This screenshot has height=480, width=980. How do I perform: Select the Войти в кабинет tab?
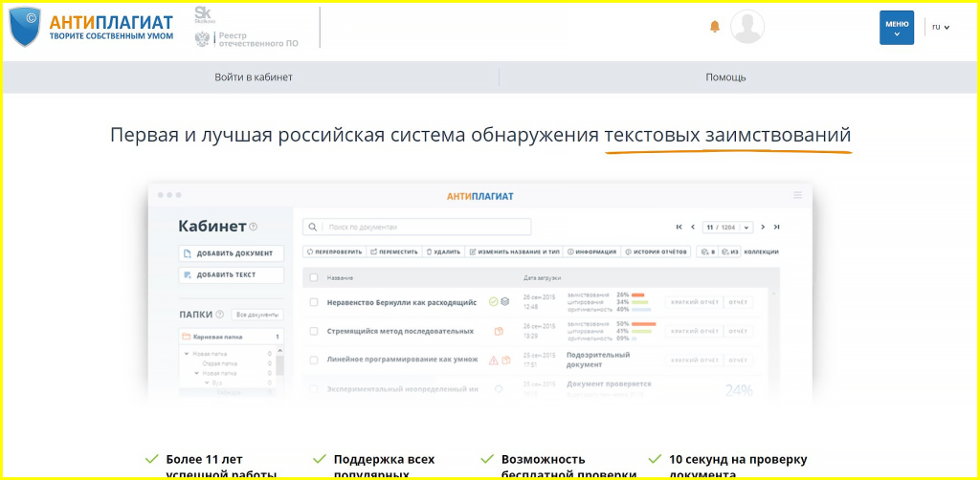click(253, 77)
